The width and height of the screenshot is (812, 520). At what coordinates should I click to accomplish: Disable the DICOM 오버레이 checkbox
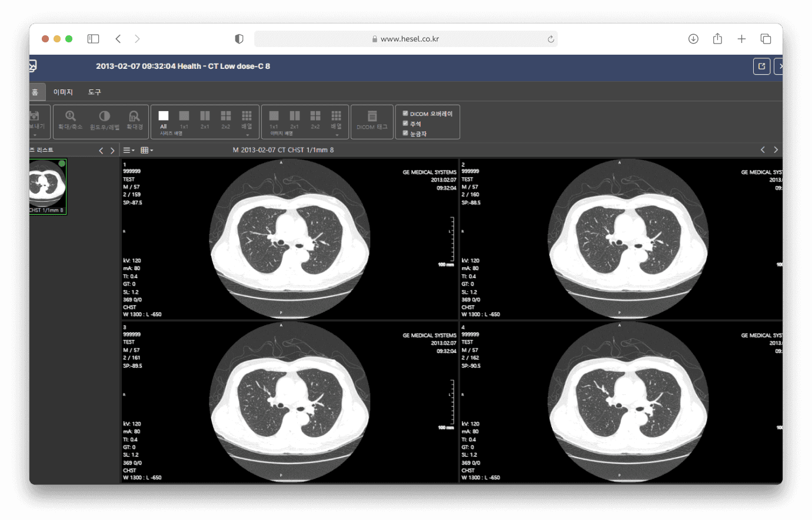(x=405, y=114)
